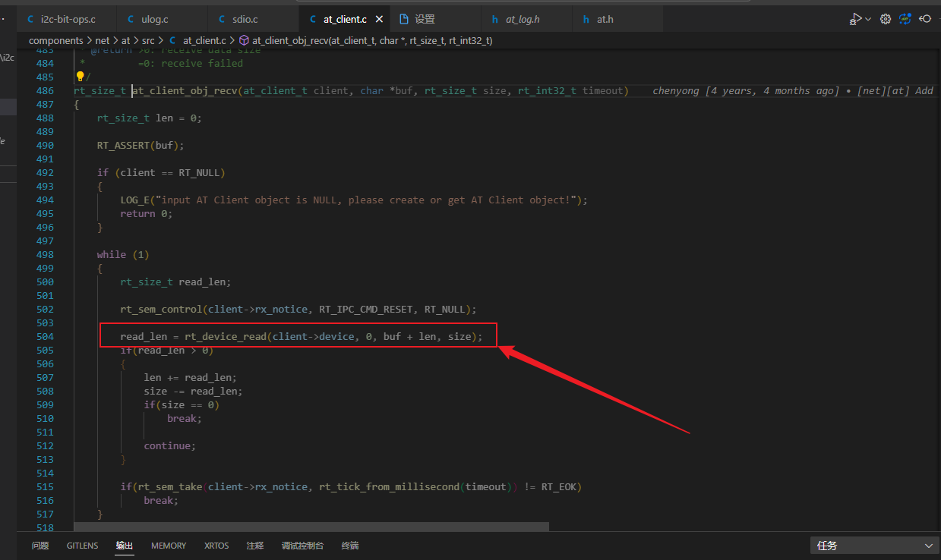Click the LOG_E error message line
Image resolution: width=941 pixels, height=560 pixels.
click(354, 200)
